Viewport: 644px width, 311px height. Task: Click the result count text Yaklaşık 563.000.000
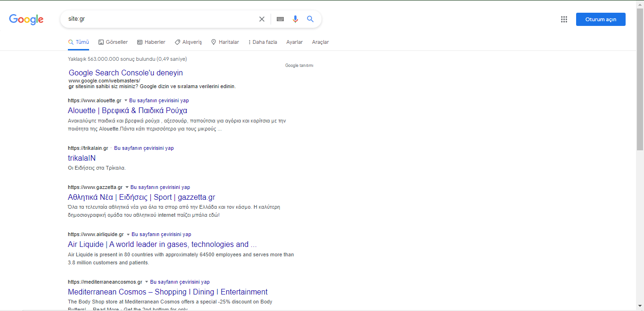tap(127, 59)
